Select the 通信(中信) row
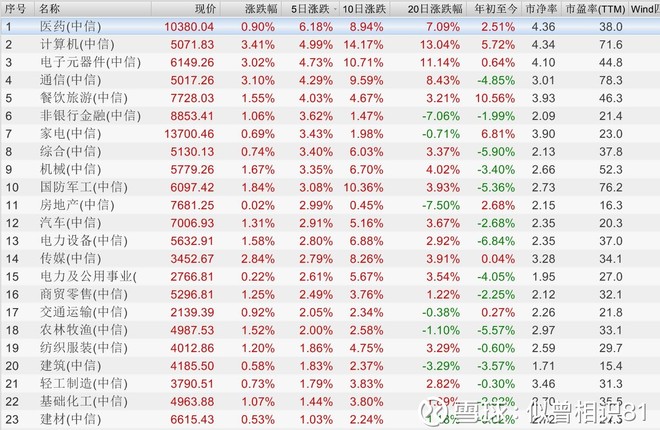Image resolution: width=660 pixels, height=430 pixels. pyautogui.click(x=330, y=80)
